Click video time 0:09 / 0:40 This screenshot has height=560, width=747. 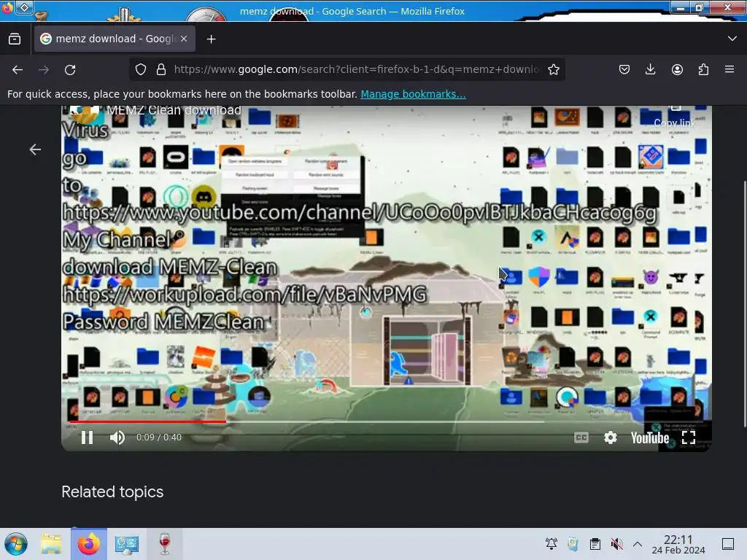158,437
